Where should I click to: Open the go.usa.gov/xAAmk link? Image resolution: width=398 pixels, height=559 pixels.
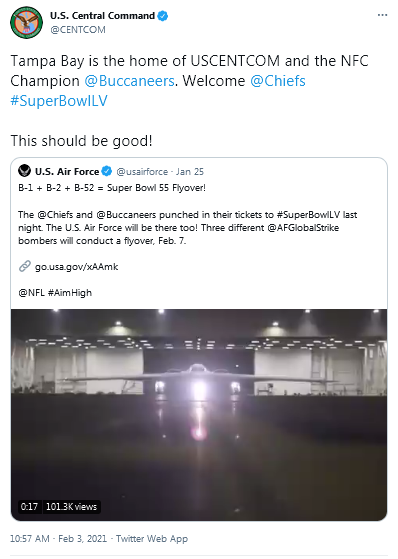click(76, 267)
